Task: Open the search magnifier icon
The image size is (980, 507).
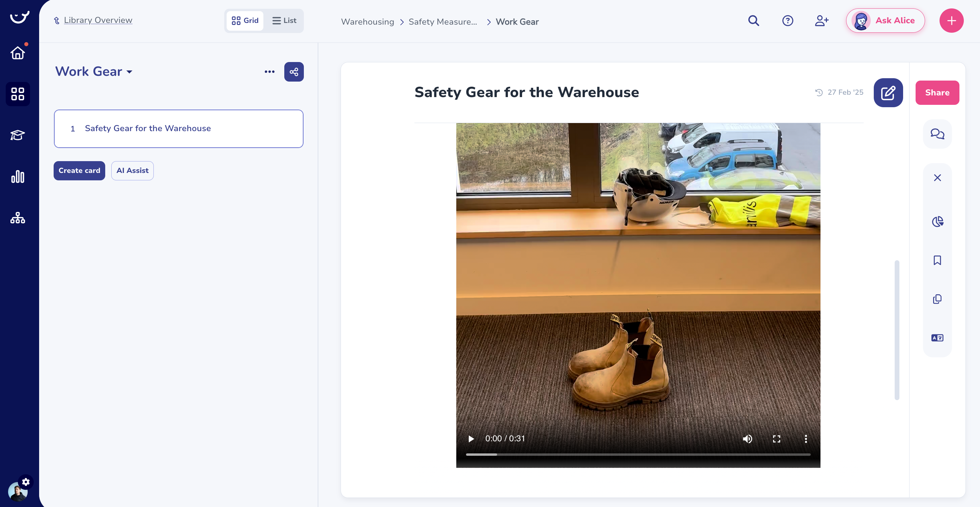Action: coord(753,21)
